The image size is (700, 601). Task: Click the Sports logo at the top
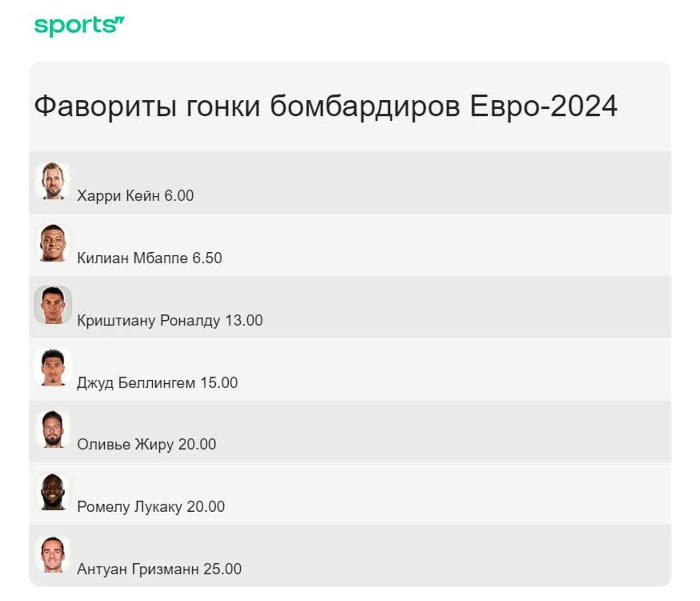tap(79, 26)
